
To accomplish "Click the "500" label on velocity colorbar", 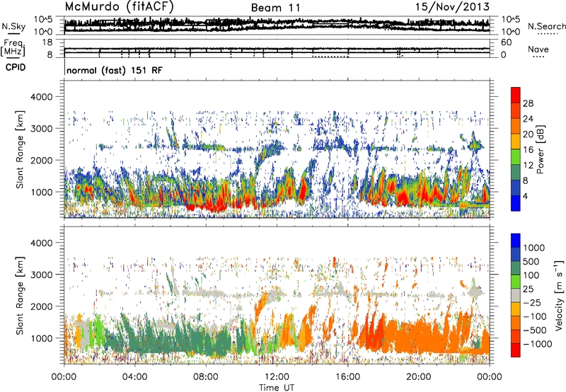I will [x=531, y=261].
